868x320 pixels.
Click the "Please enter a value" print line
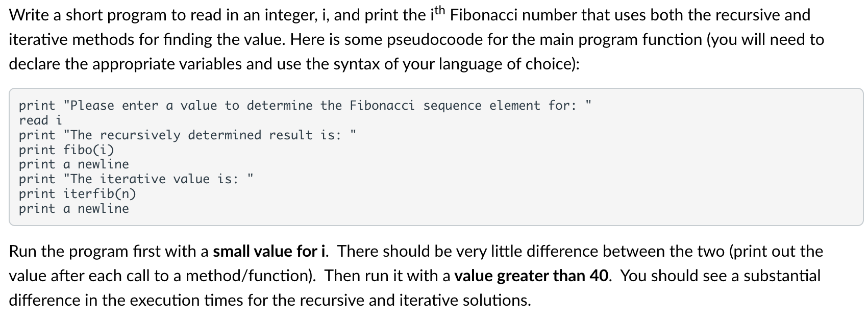click(305, 106)
